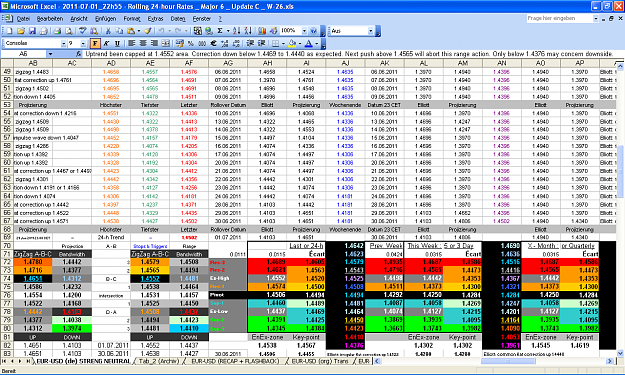Cut selection with the scissors icon

108,31
